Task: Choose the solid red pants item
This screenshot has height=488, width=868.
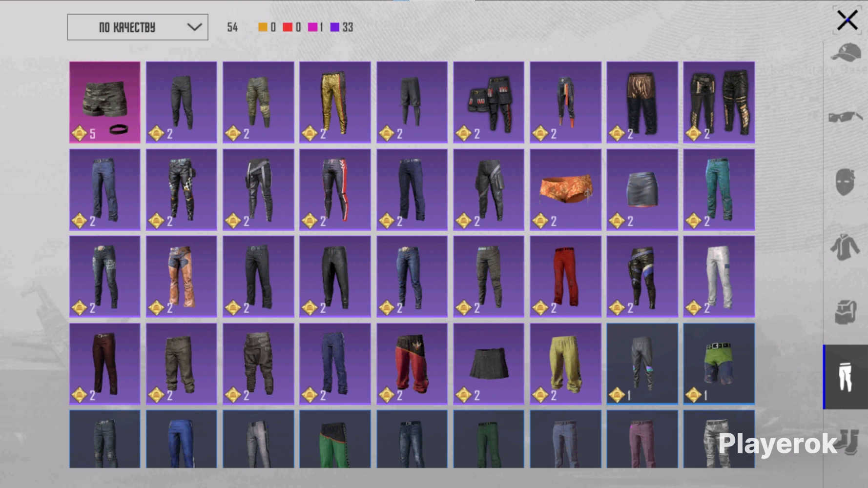Action: pyautogui.click(x=565, y=276)
